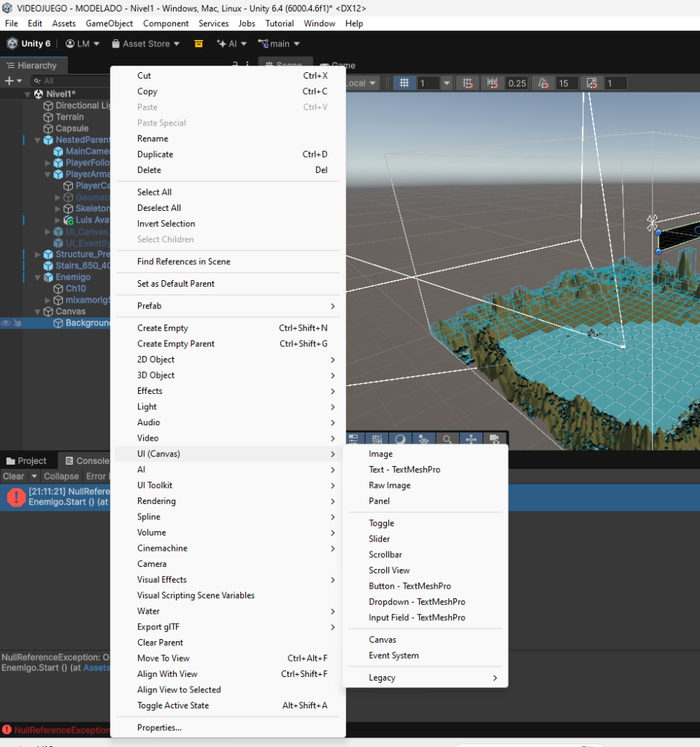700x747 pixels.
Task: Collapse the NestedParent tree arrow
Action: coord(38,140)
